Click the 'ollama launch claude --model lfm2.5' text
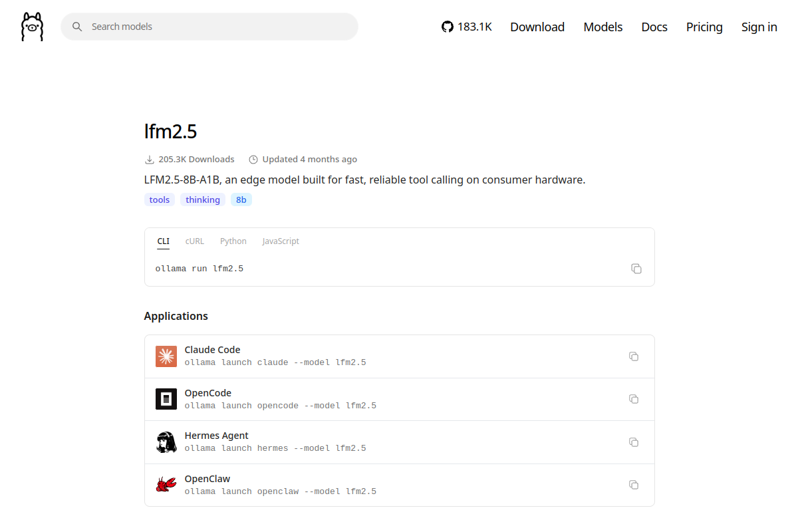 [x=275, y=362]
